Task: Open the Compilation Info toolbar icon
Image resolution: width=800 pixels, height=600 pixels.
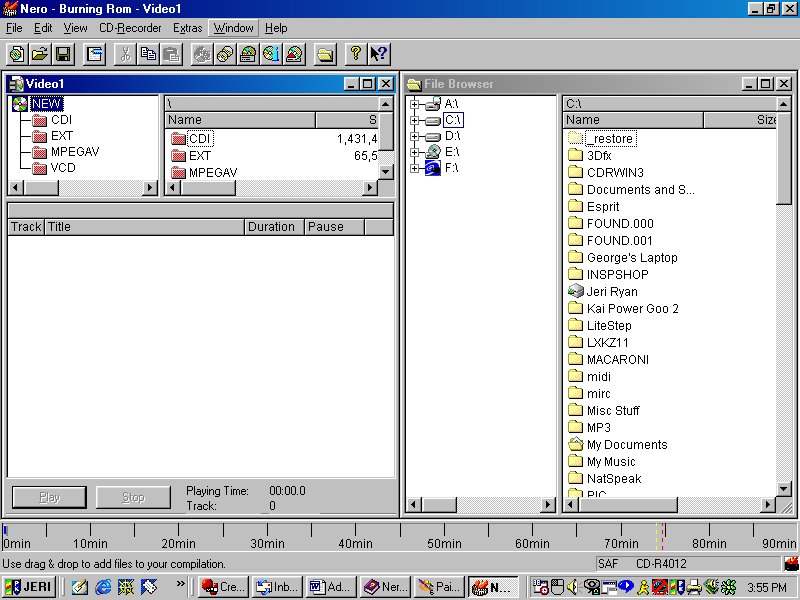Action: click(95, 54)
